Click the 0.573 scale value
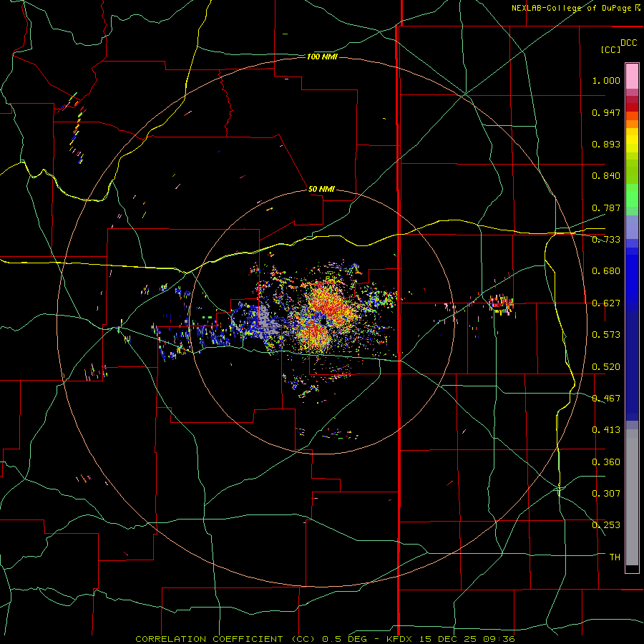 606,335
